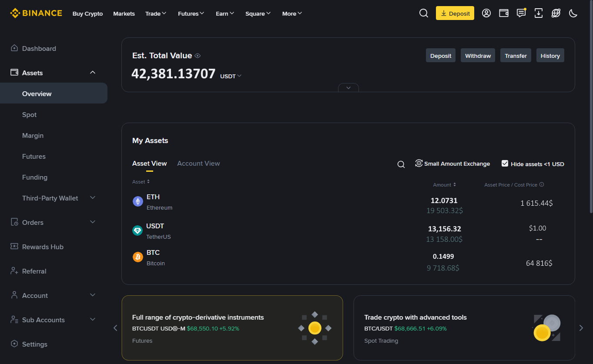Click the Dashboard sidebar icon
Screen dimensions: 593x364
tap(14, 48)
